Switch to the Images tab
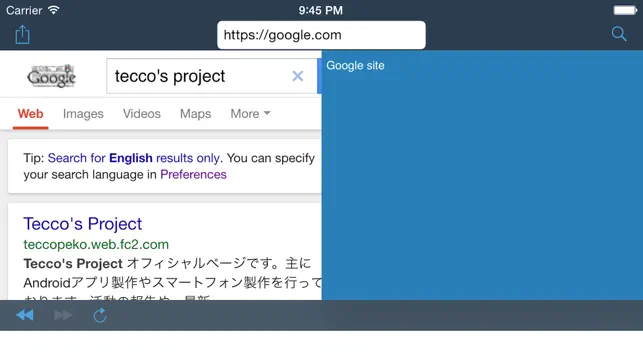Screen dimensions: 643x362 pyautogui.click(x=83, y=114)
